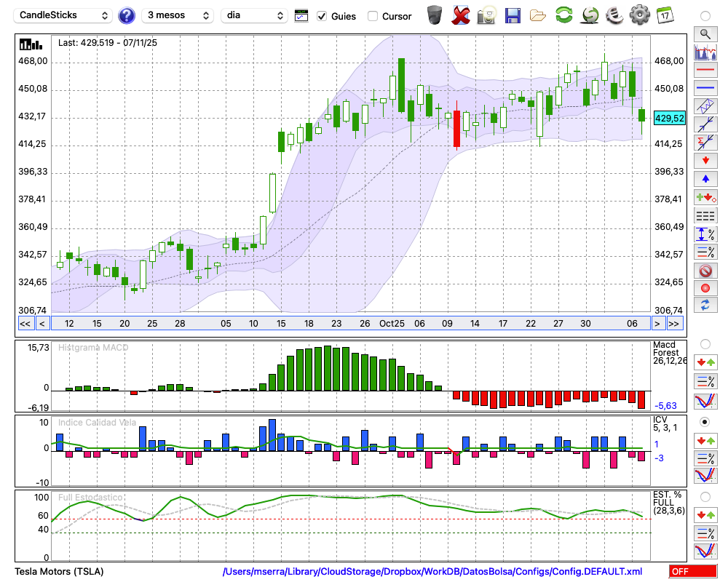Open the gear settings icon
Image resolution: width=728 pixels, height=582 pixels.
[x=639, y=15]
